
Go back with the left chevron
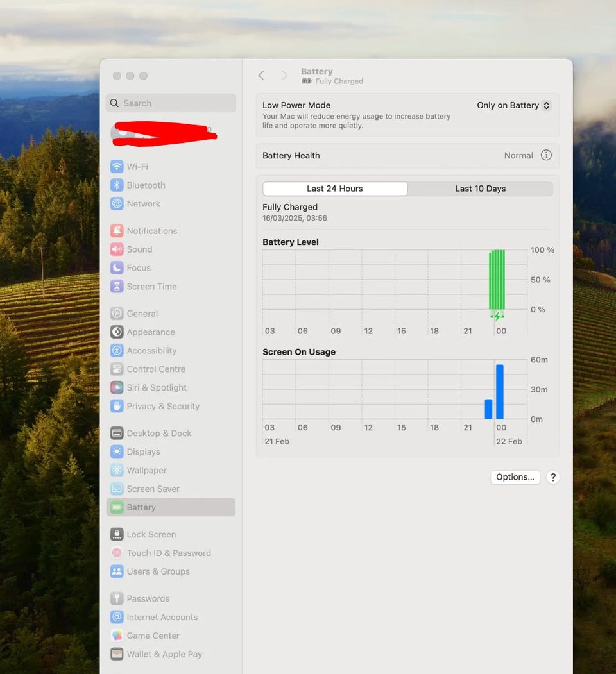pos(261,76)
